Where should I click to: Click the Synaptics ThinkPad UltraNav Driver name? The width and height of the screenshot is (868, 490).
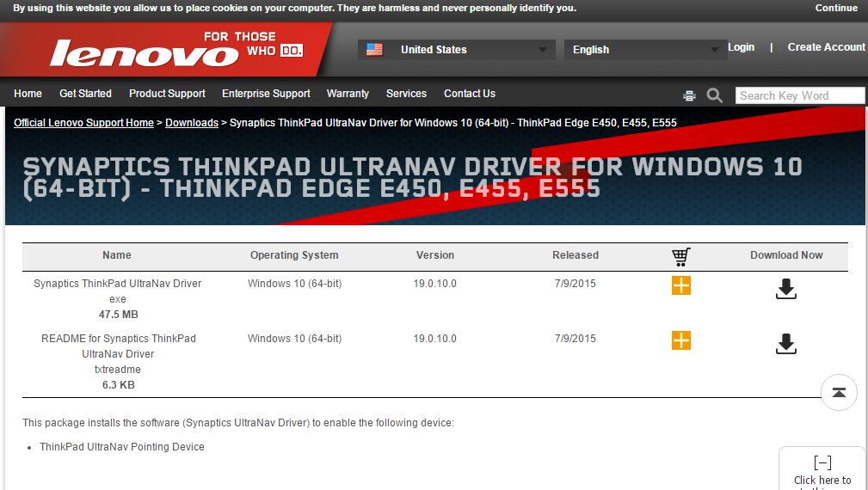click(x=117, y=283)
